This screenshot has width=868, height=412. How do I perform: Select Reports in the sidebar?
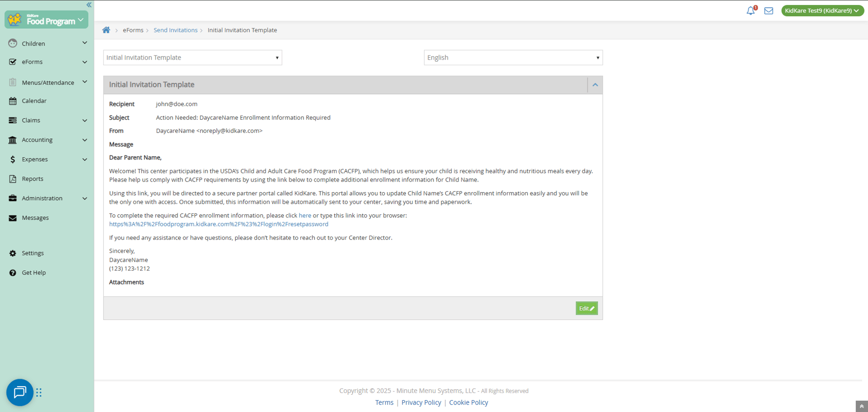[32, 179]
